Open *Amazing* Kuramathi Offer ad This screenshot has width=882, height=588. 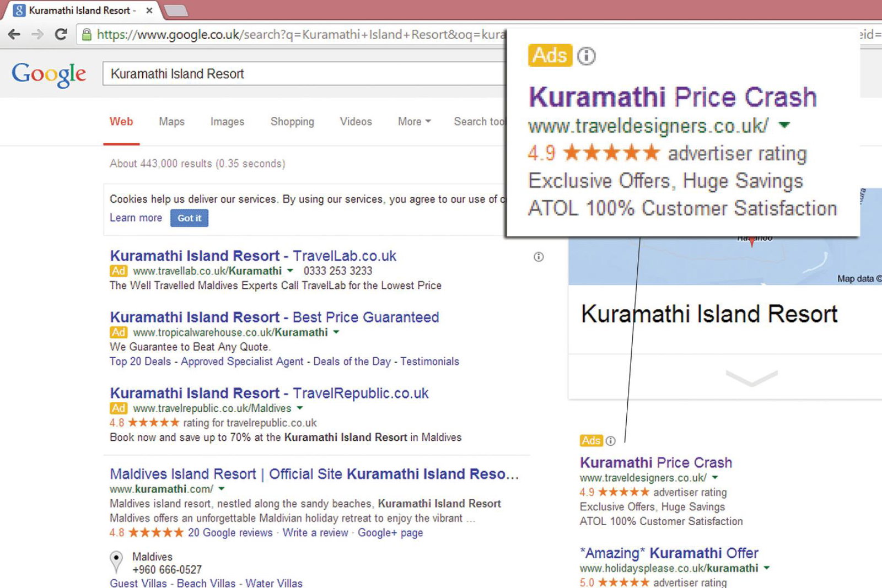click(669, 553)
